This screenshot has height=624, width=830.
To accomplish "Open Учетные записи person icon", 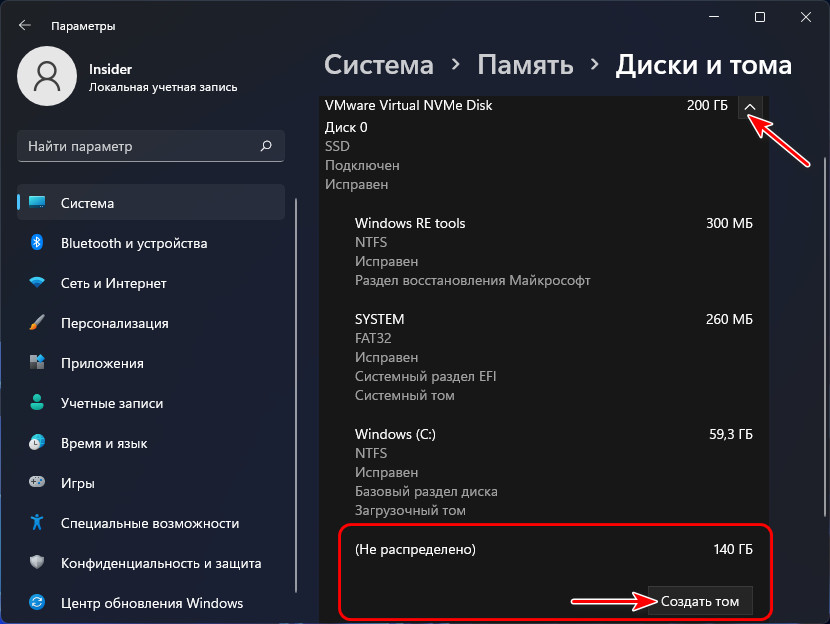I will point(37,403).
